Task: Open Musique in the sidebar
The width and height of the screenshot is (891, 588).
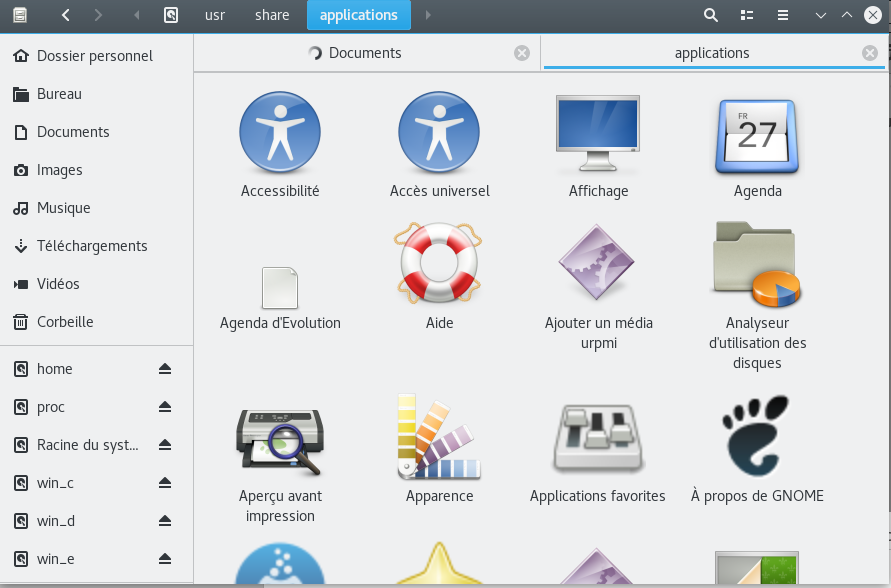Action: 97,208
